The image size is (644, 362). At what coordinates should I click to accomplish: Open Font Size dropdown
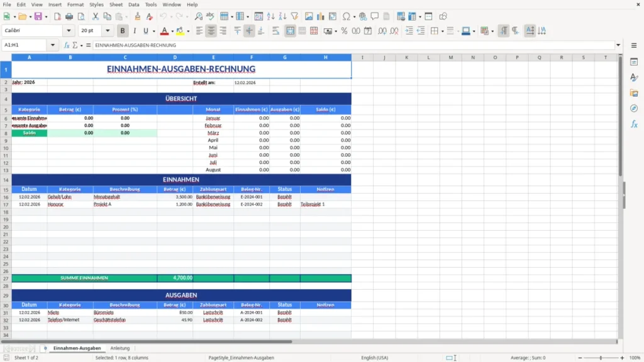pos(108,30)
